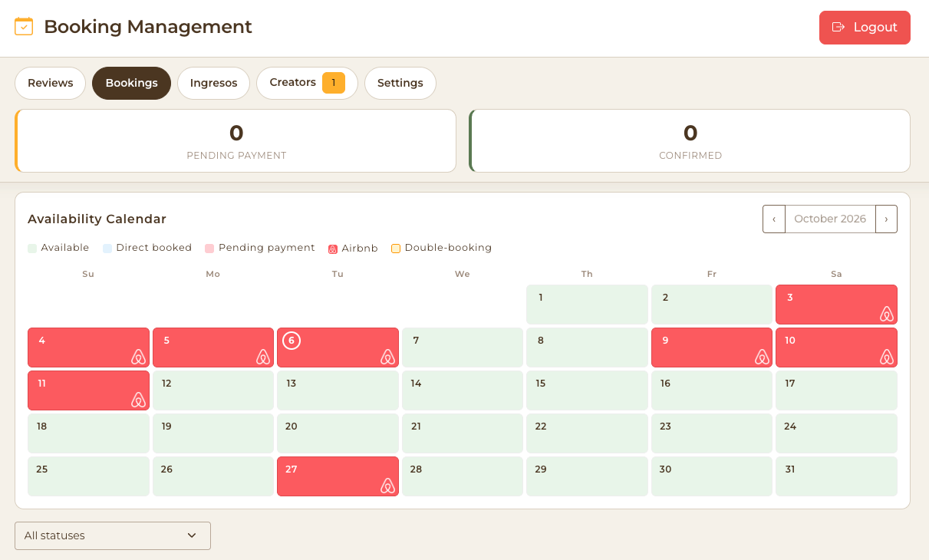
Task: Click day 31 in the calendar
Action: click(836, 476)
